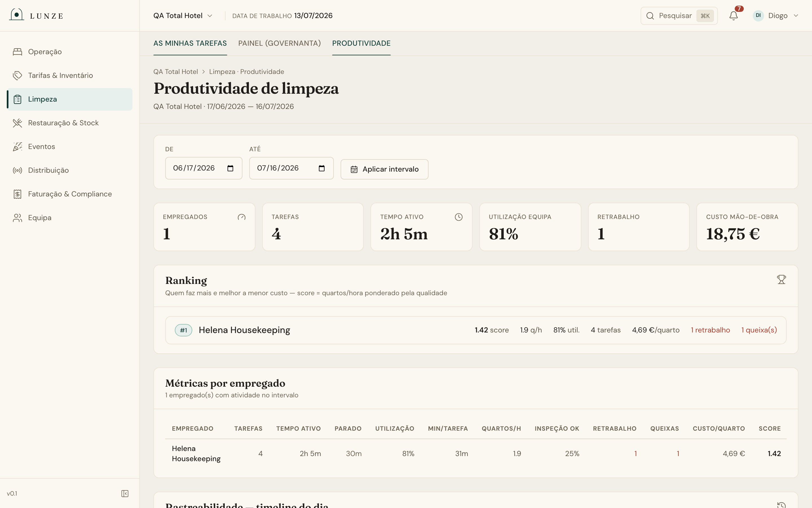The image size is (812, 508).
Task: Open Operação bed icon in sidebar
Action: (x=17, y=52)
